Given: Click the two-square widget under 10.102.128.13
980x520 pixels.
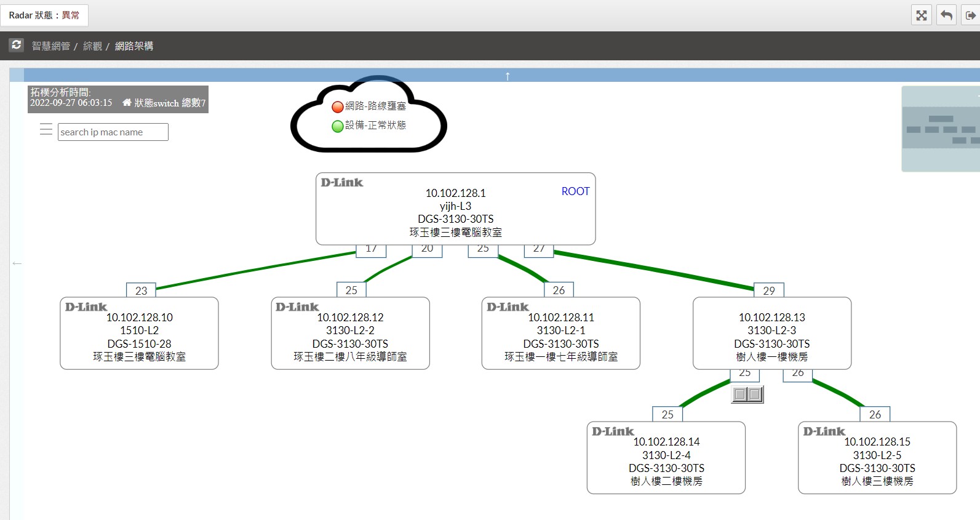Looking at the screenshot, I should (x=747, y=394).
